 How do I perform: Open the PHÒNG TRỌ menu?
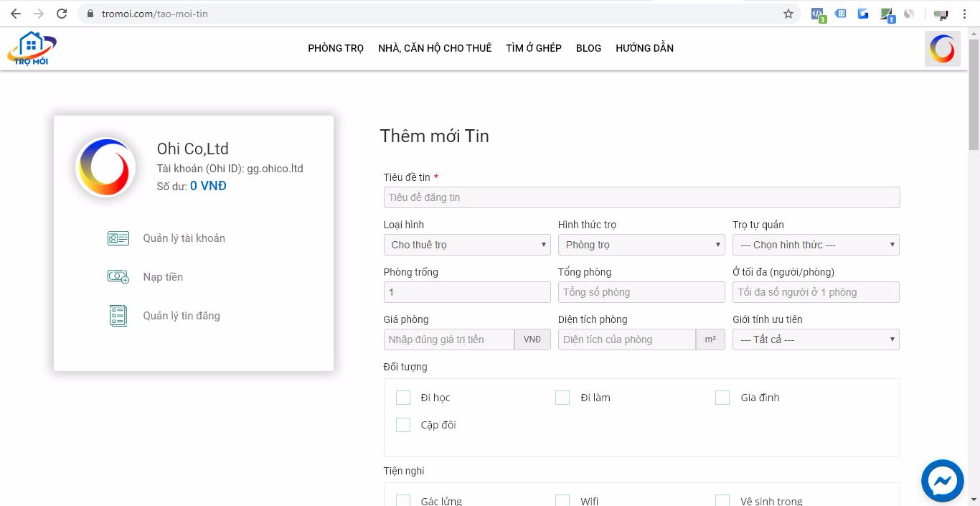[336, 48]
